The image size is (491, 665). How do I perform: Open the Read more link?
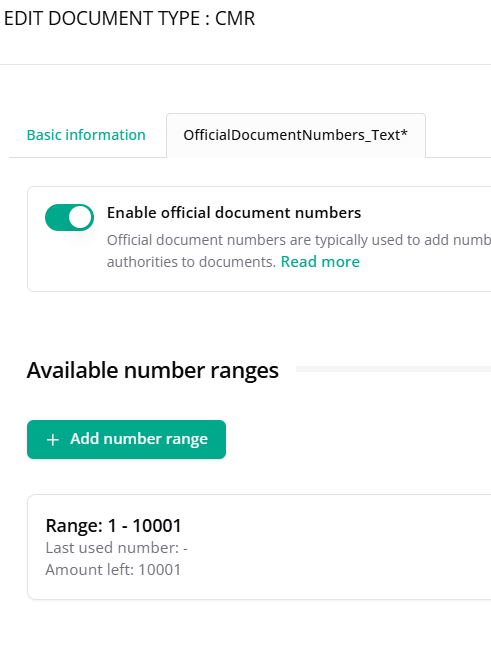tap(320, 262)
